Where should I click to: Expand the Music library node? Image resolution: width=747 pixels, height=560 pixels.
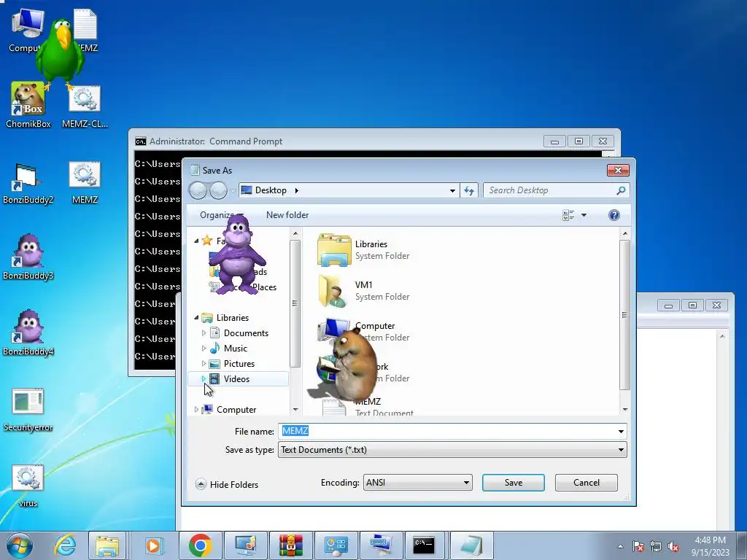[204, 348]
